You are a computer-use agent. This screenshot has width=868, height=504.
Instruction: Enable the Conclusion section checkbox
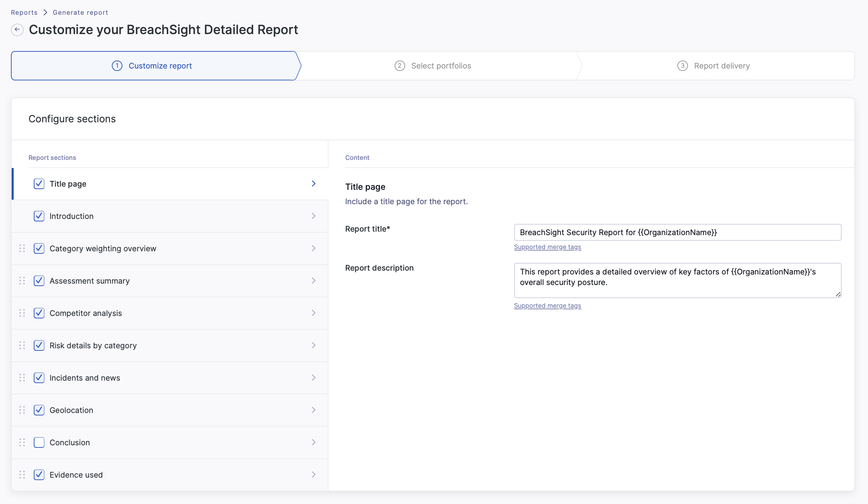click(x=39, y=442)
